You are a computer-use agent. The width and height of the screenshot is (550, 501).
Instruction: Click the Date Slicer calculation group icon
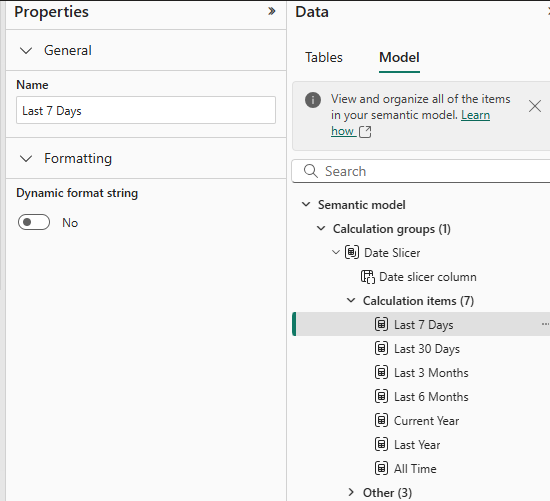[x=352, y=252]
